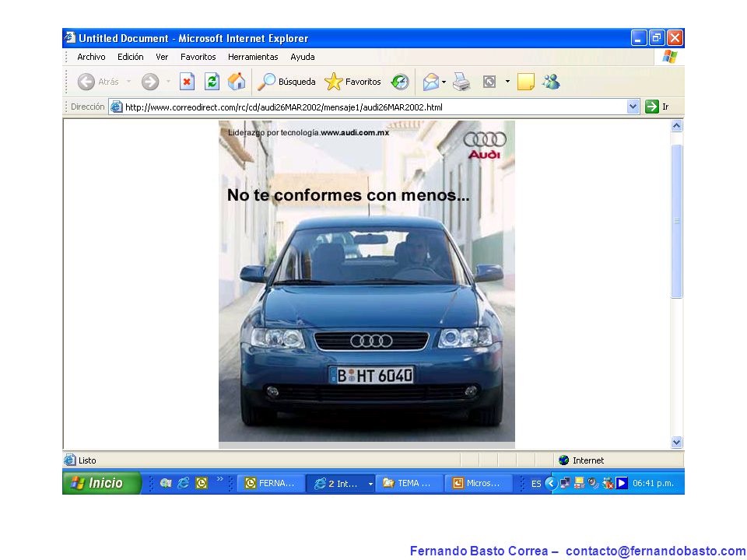Switch to the Micros... taskbar window
The width and height of the screenshot is (747, 560).
point(479,483)
